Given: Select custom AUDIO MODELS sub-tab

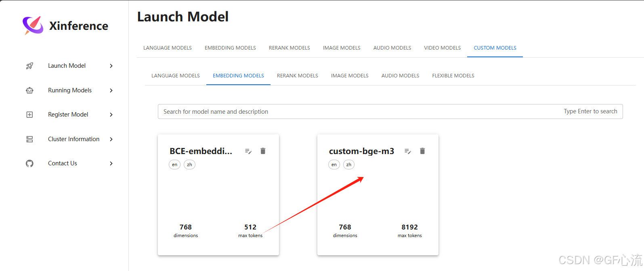Looking at the screenshot, I should coord(400,75).
